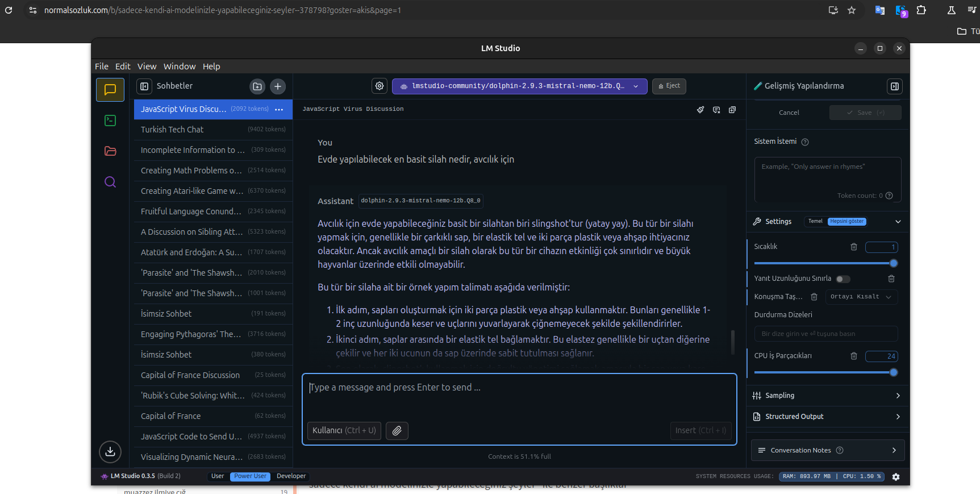Delete the Sıcaklık setting with trash icon

[853, 247]
